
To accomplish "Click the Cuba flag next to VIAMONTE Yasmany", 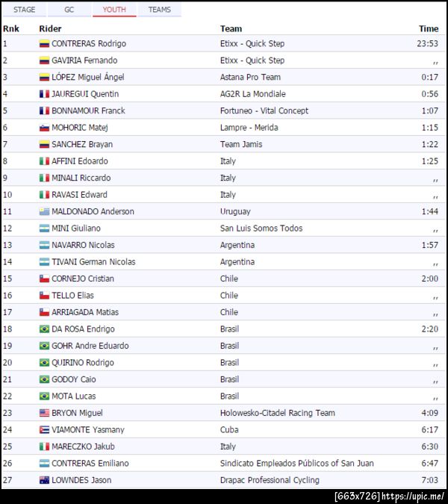I will point(44,430).
